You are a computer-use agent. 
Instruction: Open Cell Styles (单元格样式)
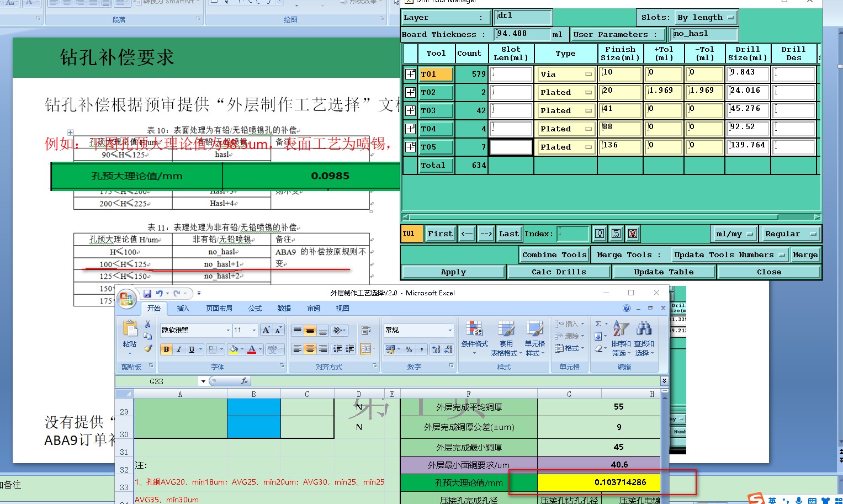[535, 338]
